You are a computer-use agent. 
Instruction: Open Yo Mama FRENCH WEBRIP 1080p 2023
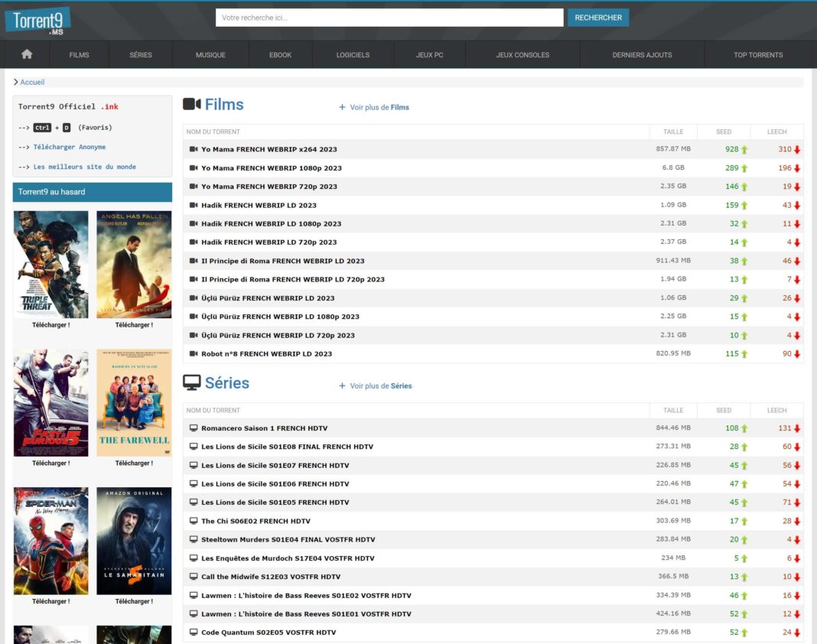[x=272, y=168]
